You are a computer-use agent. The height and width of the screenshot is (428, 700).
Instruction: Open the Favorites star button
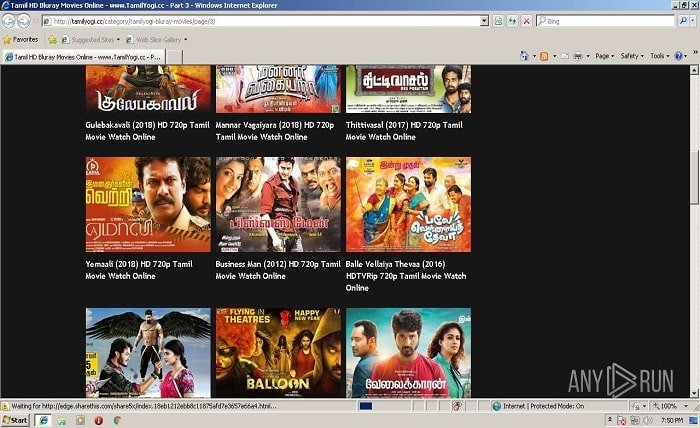coord(21,40)
